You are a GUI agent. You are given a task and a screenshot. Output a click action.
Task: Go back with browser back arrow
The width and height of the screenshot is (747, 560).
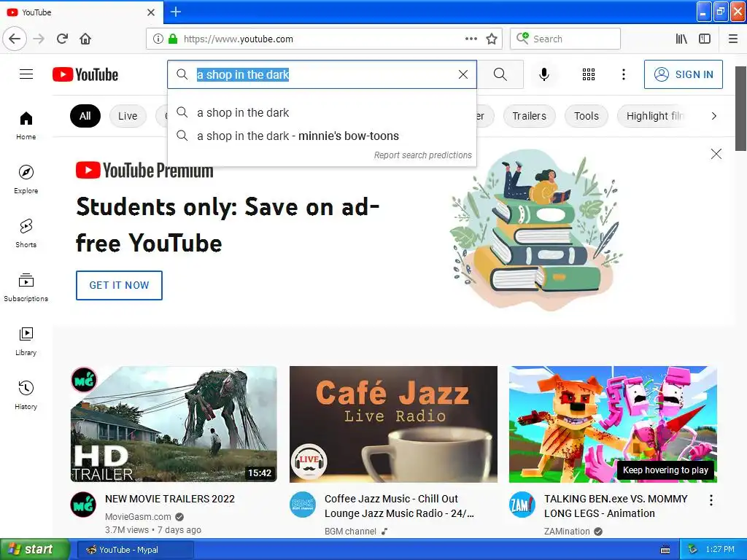click(15, 39)
